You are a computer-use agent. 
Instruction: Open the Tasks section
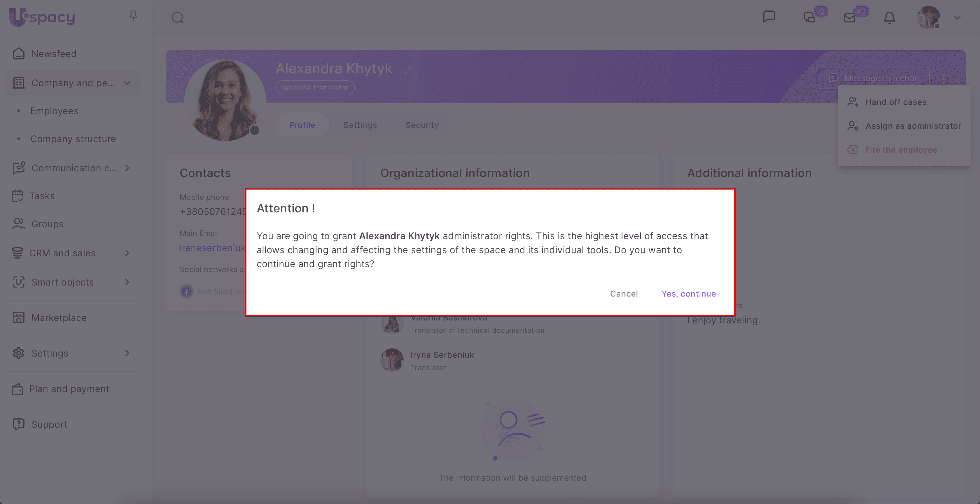(42, 196)
